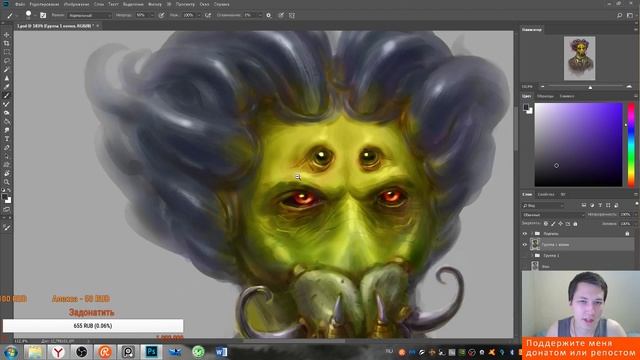The height and width of the screenshot is (360, 640).
Task: Open smoothing percentage dropdown arrow
Action: tap(260, 15)
